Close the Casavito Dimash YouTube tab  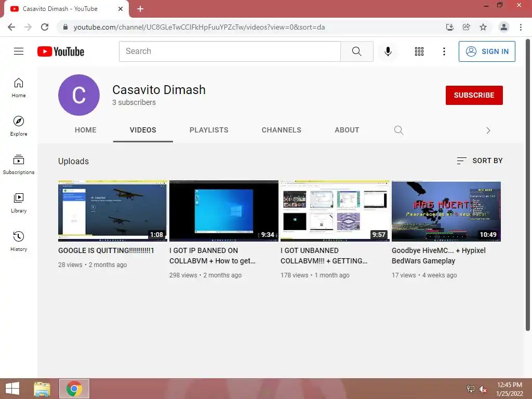coord(121,9)
